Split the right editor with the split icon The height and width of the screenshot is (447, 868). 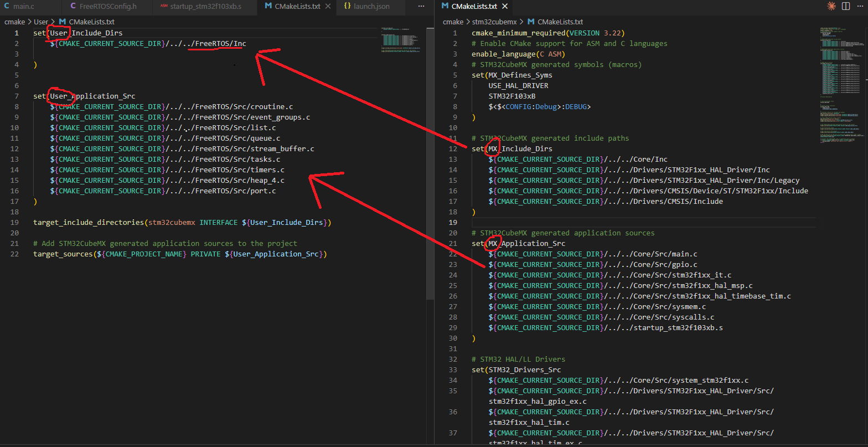[846, 6]
